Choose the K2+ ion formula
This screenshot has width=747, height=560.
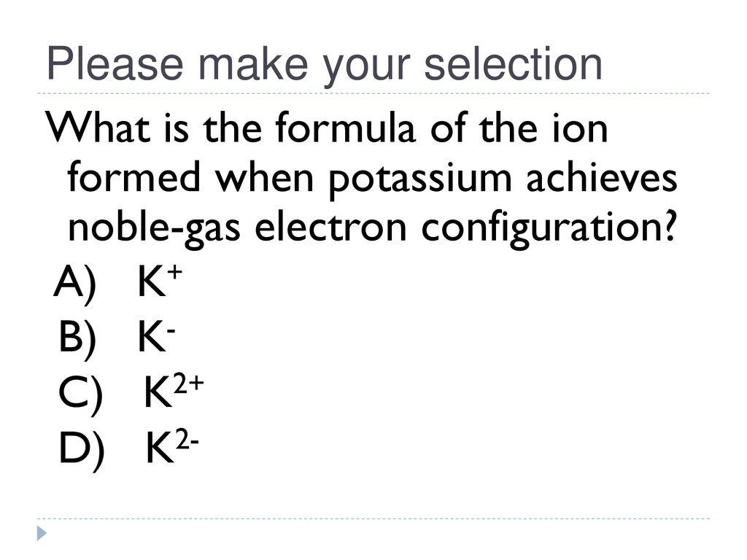click(x=174, y=392)
